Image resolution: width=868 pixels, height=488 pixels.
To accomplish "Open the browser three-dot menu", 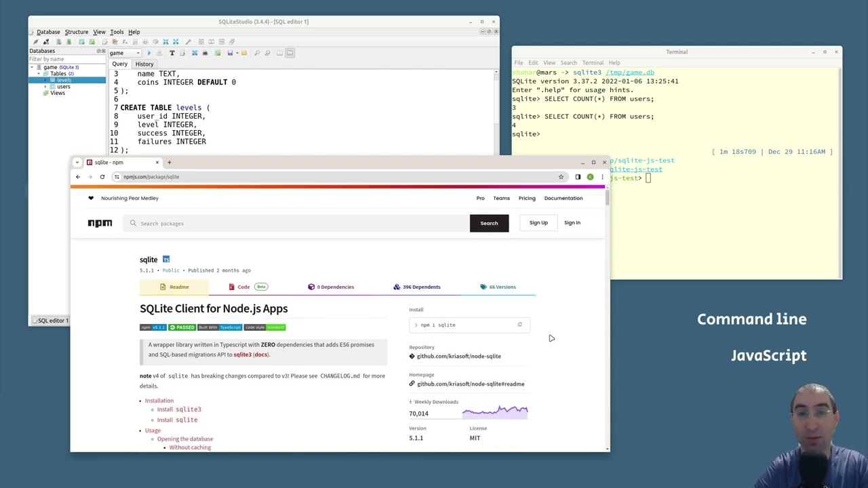I will coord(602,177).
